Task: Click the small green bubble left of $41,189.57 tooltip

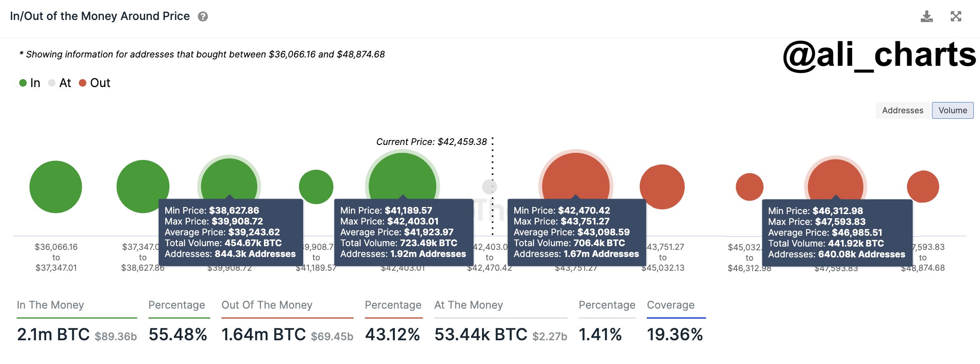Action: click(316, 183)
